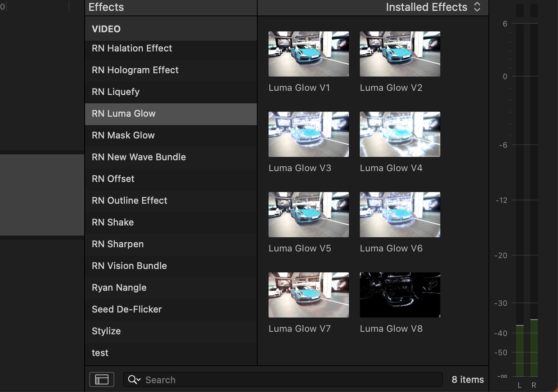Toggle the effects sidebar visibility button
Image resolution: width=558 pixels, height=392 pixels.
tap(102, 379)
